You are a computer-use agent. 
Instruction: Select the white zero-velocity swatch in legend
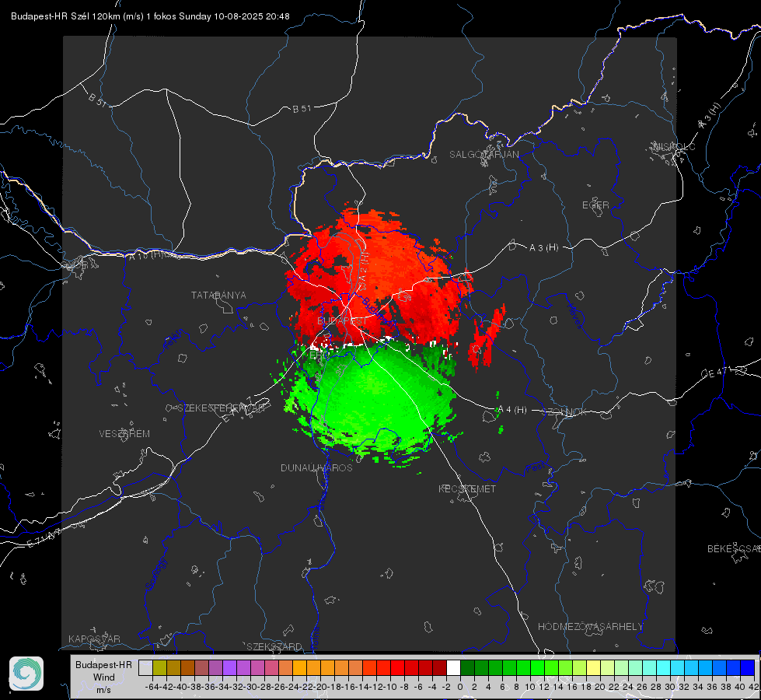(453, 668)
